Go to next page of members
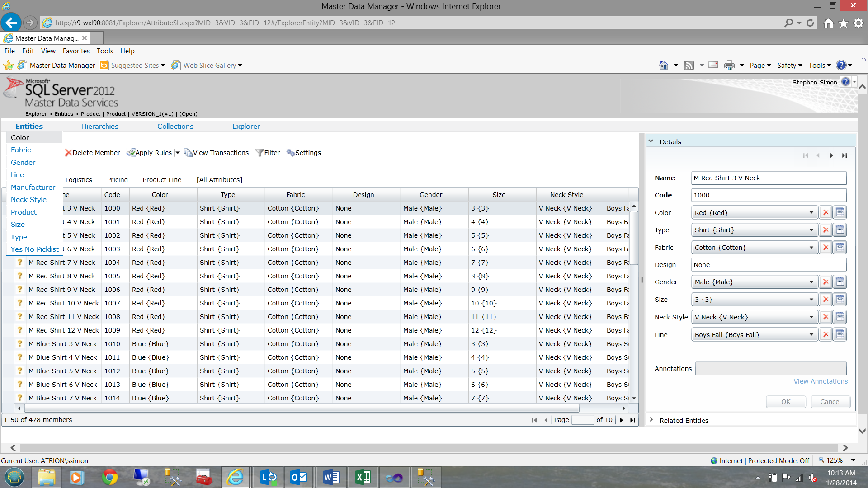This screenshot has width=868, height=488. pyautogui.click(x=622, y=420)
